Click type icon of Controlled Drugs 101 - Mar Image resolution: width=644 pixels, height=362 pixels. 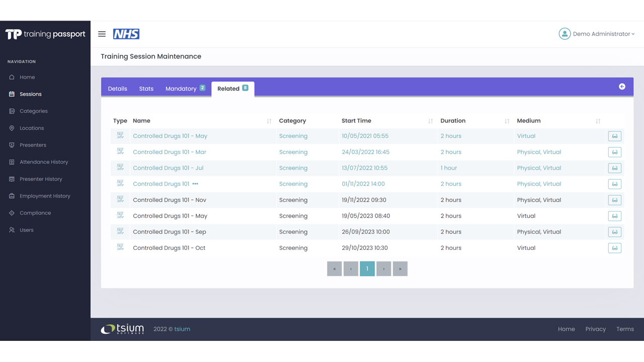click(120, 151)
